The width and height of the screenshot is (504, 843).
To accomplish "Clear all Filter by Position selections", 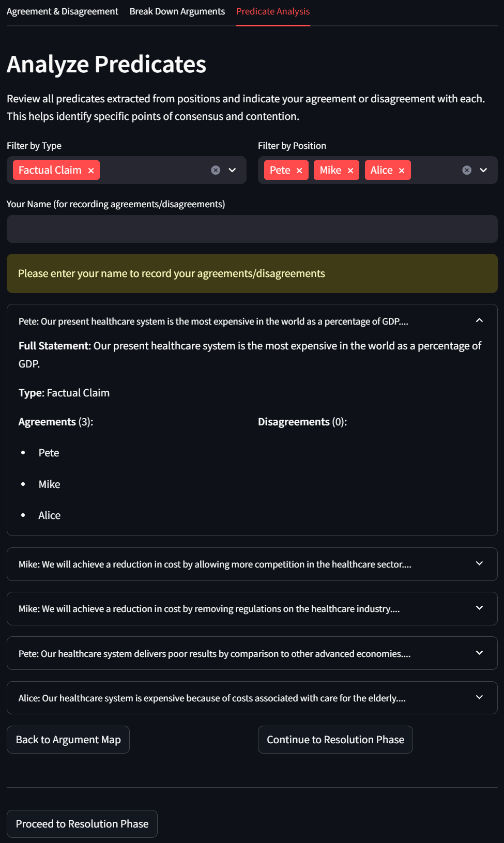I will [x=467, y=170].
